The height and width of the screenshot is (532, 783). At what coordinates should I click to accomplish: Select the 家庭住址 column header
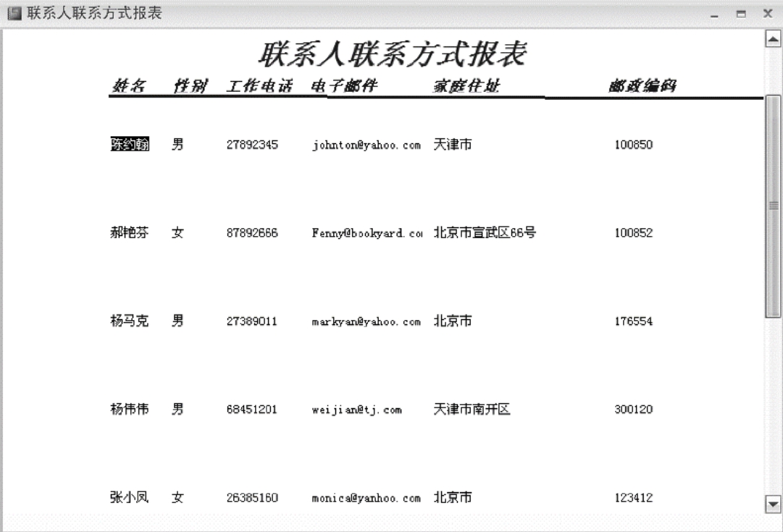[466, 86]
